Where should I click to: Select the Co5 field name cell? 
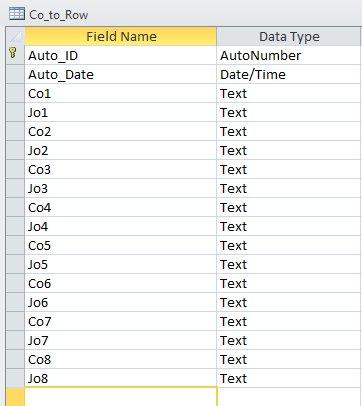click(x=121, y=245)
